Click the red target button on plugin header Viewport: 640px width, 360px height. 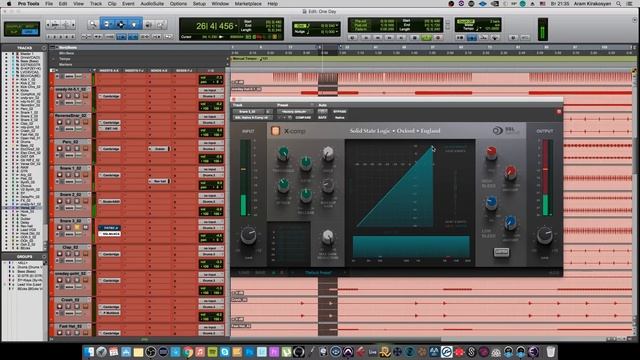point(559,111)
